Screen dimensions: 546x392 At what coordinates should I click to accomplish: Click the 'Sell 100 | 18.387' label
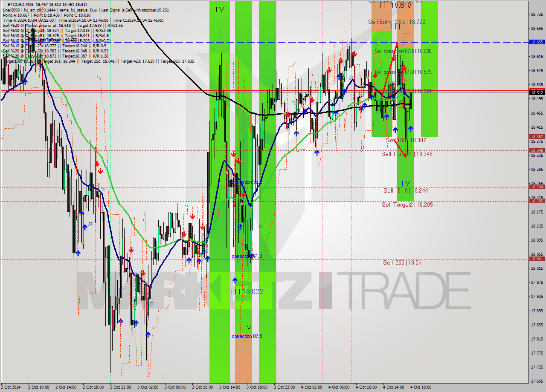[x=406, y=140]
